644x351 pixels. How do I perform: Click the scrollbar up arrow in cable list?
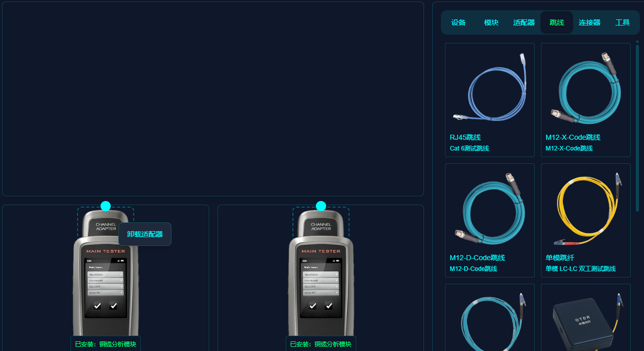click(x=637, y=41)
